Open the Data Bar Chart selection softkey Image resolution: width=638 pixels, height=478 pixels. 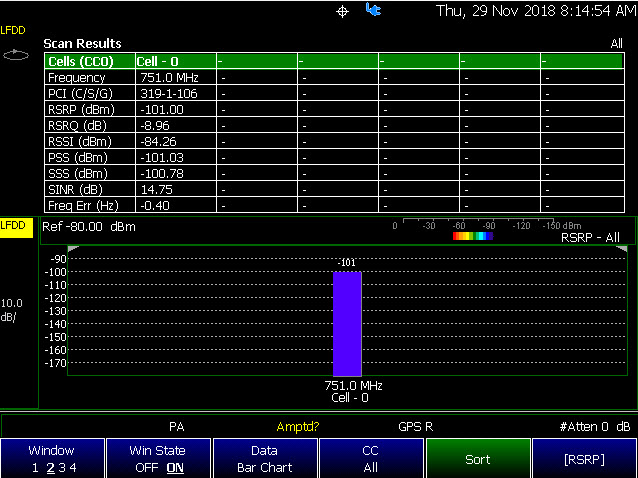pyautogui.click(x=265, y=458)
